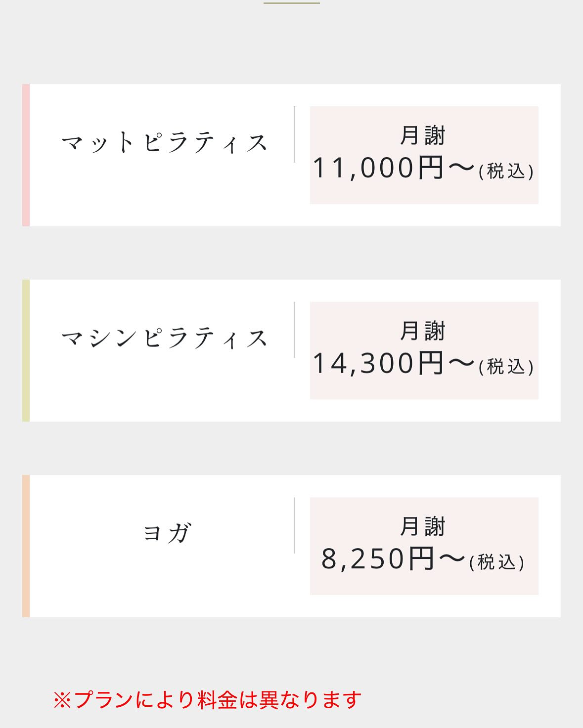
Task: Select the 月謝 11,000円〜 price box
Action: 424,155
